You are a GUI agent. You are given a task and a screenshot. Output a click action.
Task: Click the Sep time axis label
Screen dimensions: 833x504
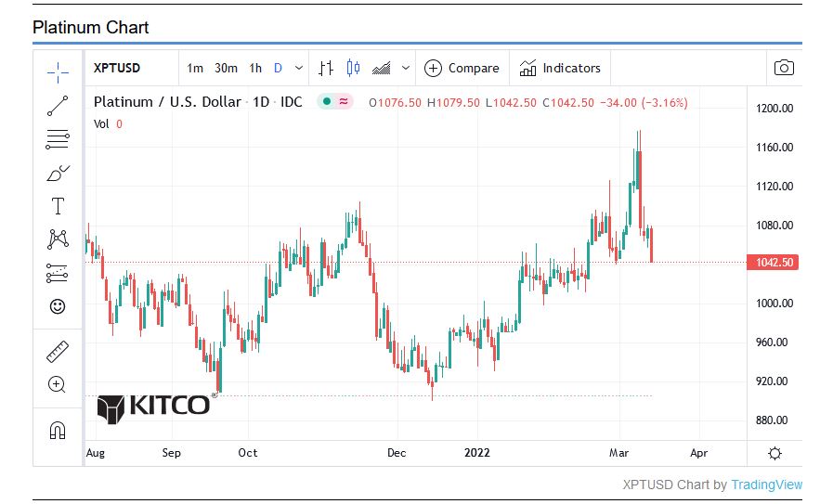(171, 453)
